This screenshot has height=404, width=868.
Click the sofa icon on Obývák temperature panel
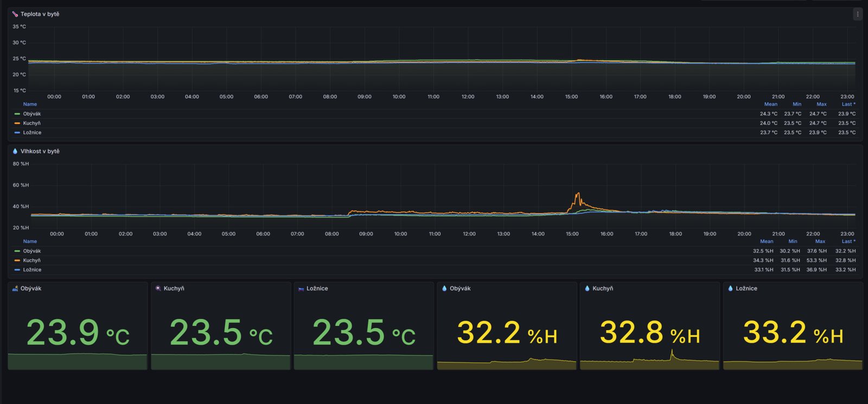(15, 288)
